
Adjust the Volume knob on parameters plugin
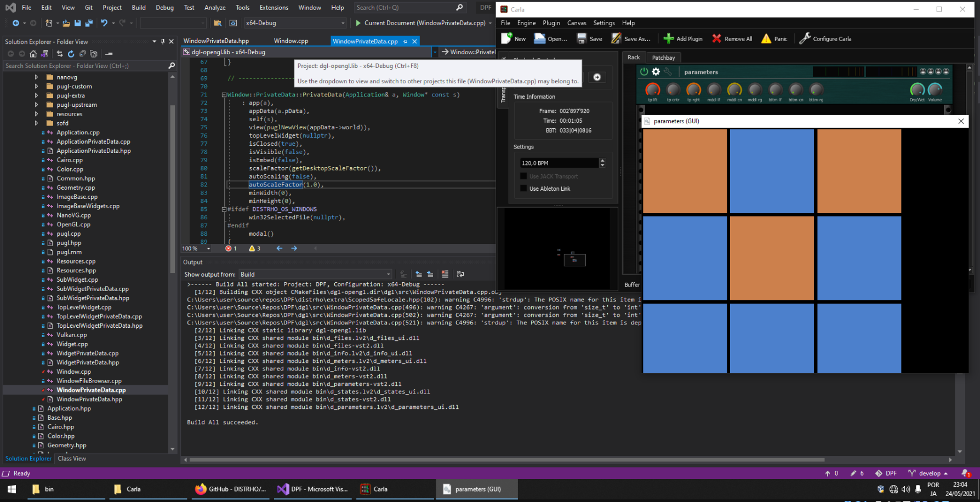pyautogui.click(x=935, y=89)
